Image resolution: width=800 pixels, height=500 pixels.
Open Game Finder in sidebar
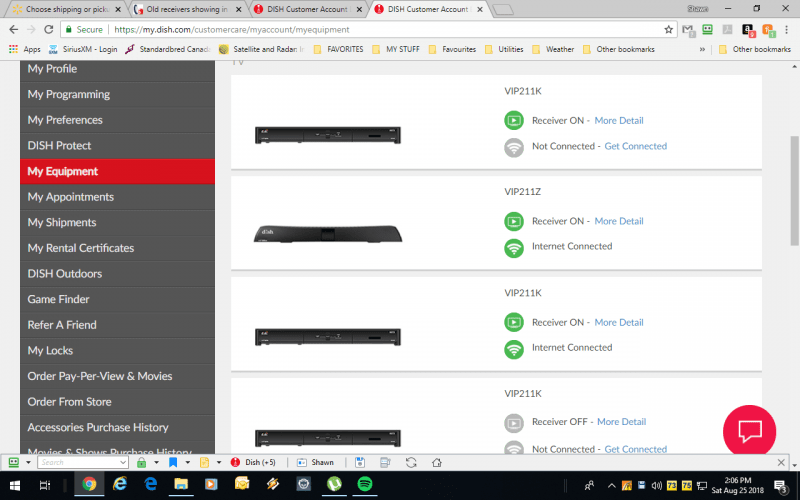point(117,299)
